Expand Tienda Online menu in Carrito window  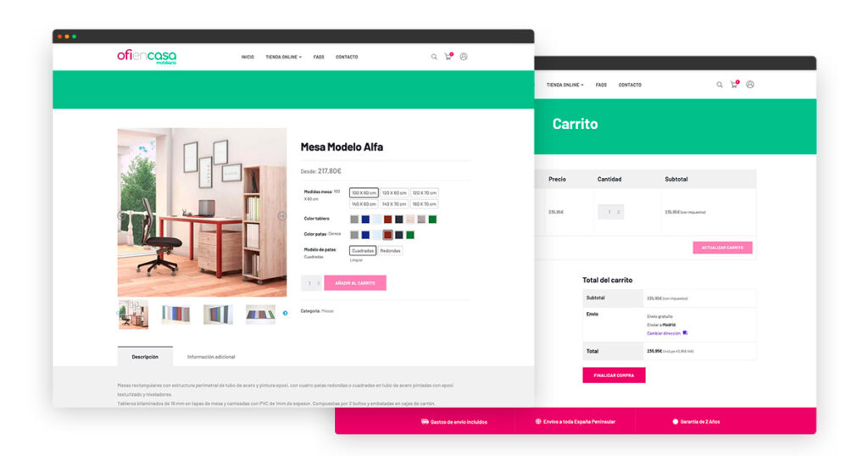click(565, 85)
